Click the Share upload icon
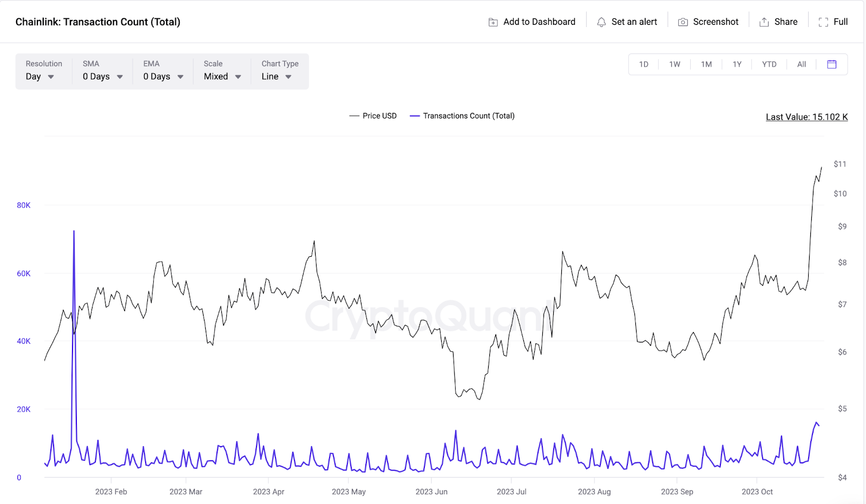Screen dimensions: 866x504 (764, 22)
